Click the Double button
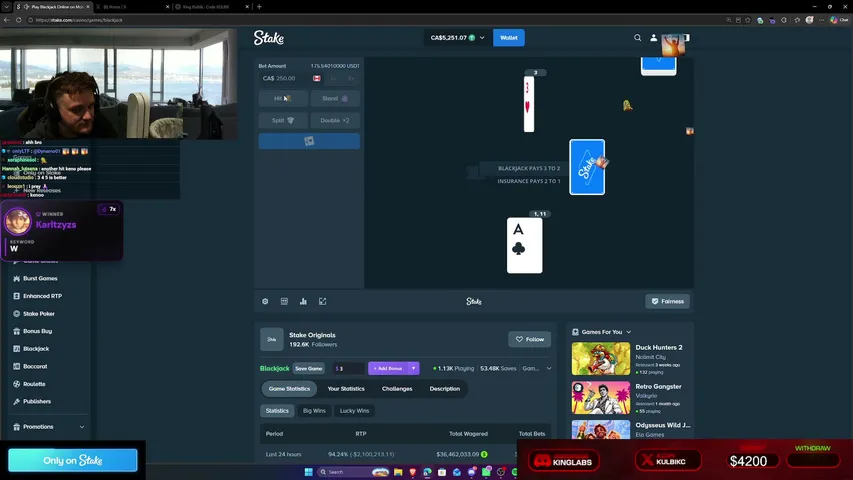853x480 pixels. tap(335, 120)
